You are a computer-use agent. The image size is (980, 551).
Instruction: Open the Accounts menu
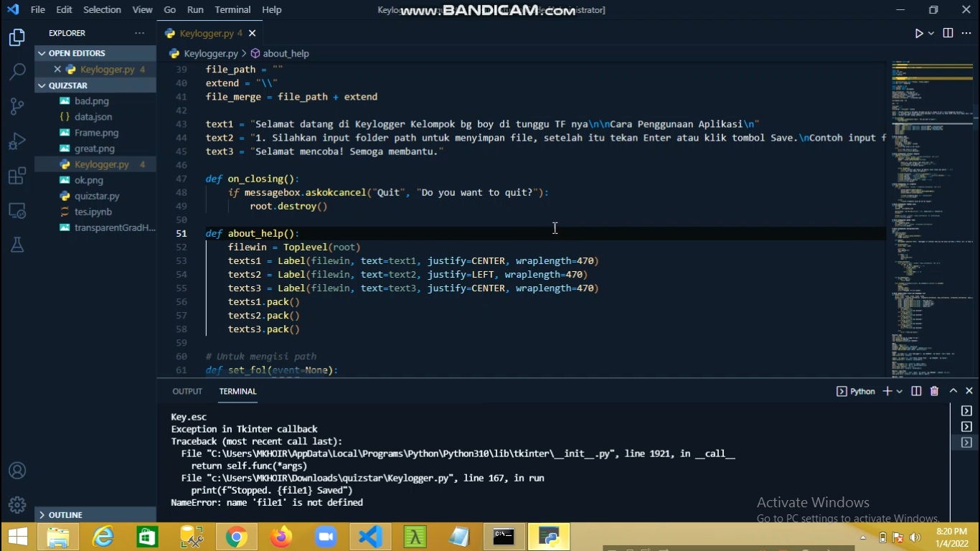coord(17,471)
